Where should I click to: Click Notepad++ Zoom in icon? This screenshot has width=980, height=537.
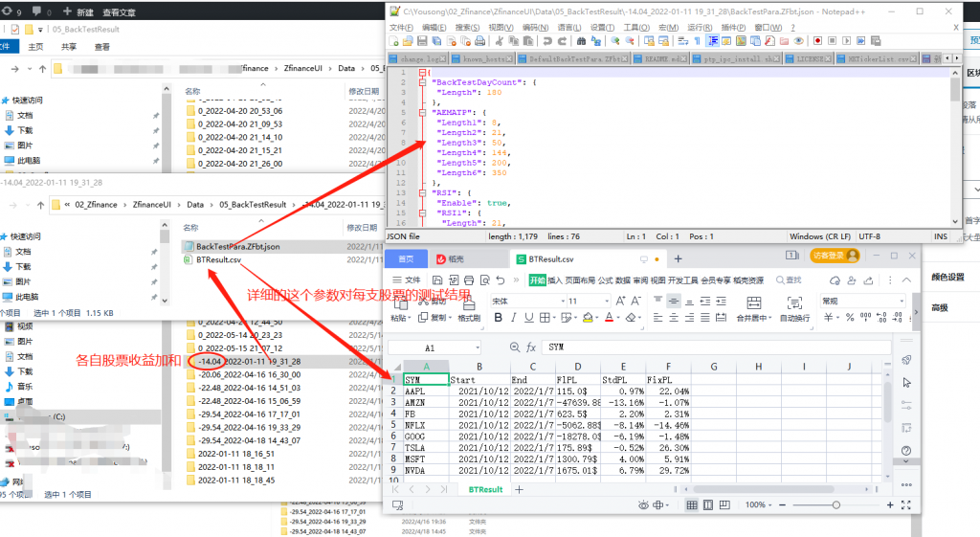coord(615,41)
